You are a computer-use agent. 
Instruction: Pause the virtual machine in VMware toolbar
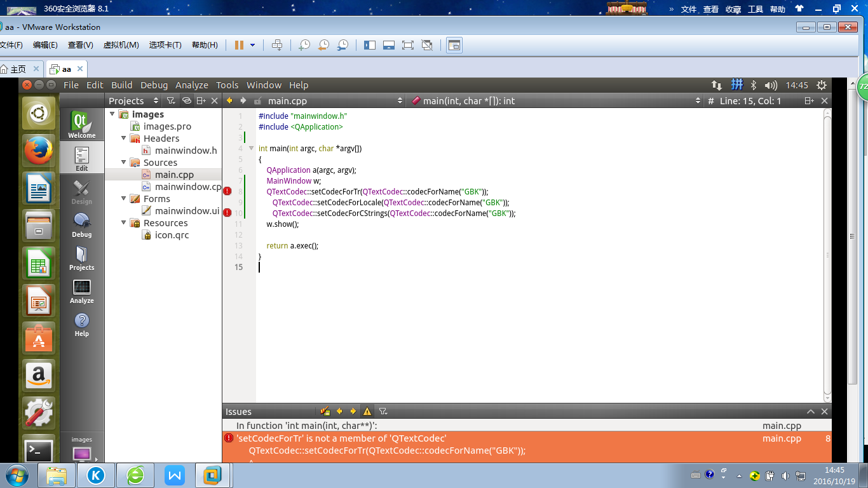239,45
